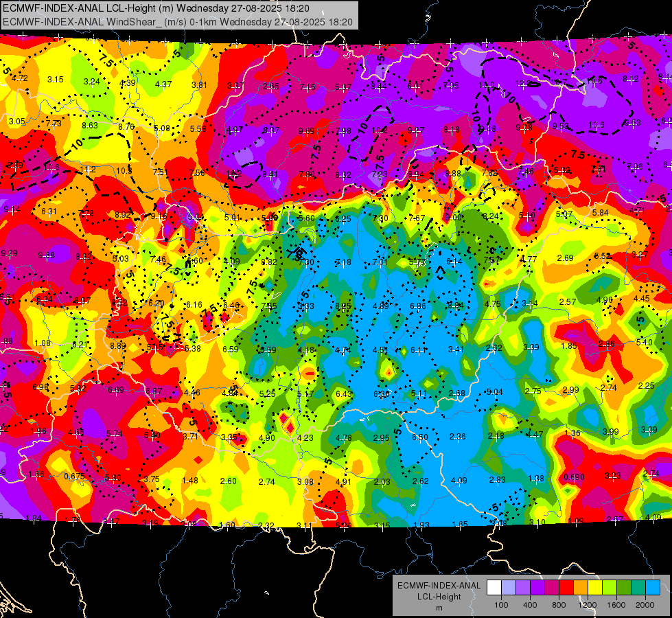Click the map value 2.69
Viewport: 672px width, 618px height.
[566, 257]
